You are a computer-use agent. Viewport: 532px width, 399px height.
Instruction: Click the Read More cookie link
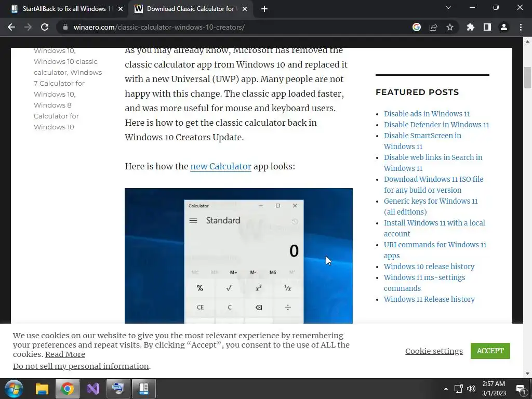(65, 354)
